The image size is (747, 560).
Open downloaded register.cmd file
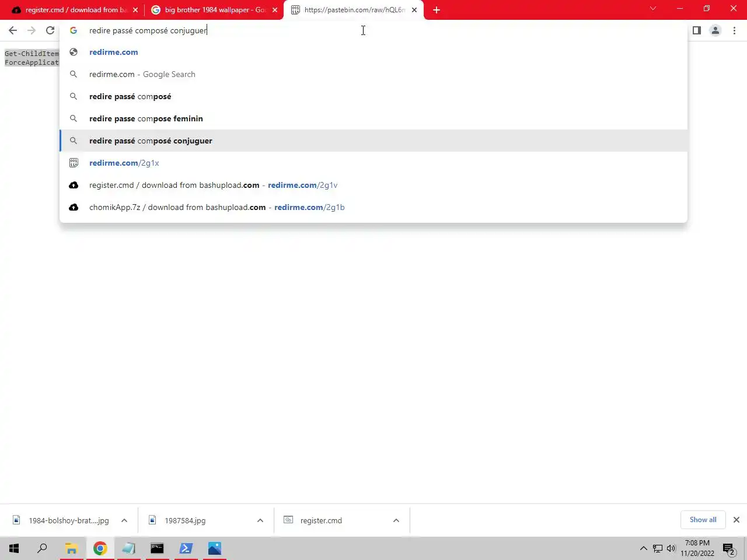(333, 520)
